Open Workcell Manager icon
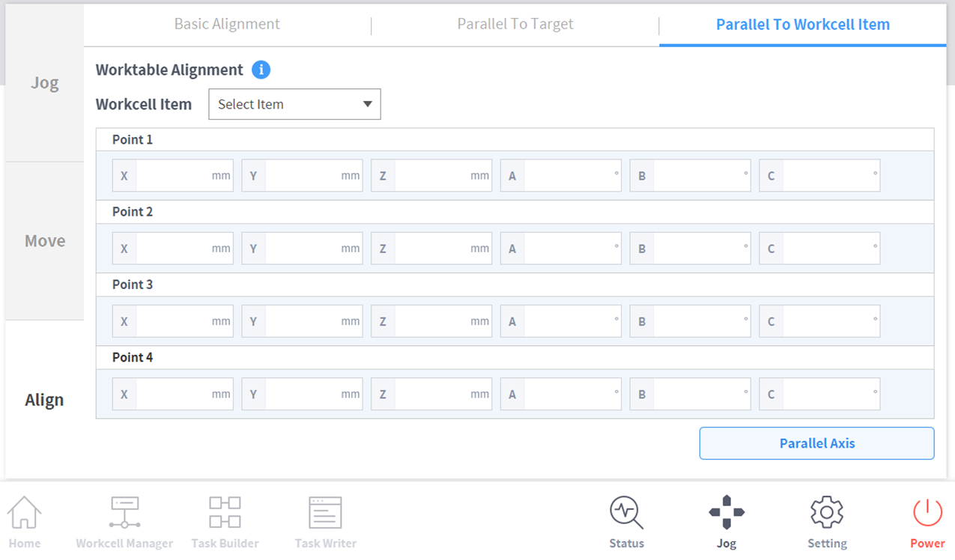 [x=124, y=514]
